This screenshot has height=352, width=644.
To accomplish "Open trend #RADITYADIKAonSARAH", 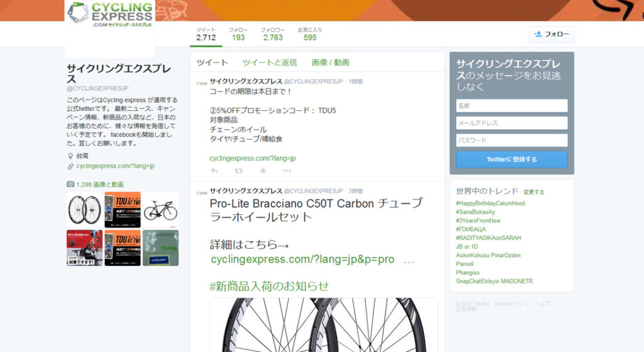I will [x=488, y=237].
